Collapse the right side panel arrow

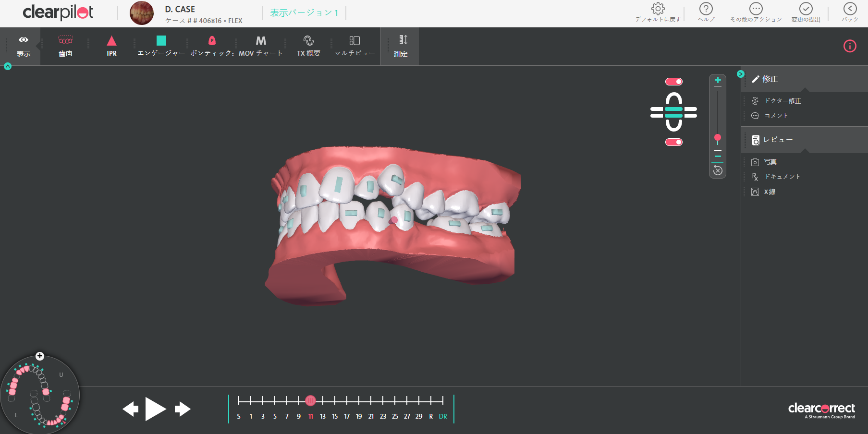pyautogui.click(x=740, y=74)
